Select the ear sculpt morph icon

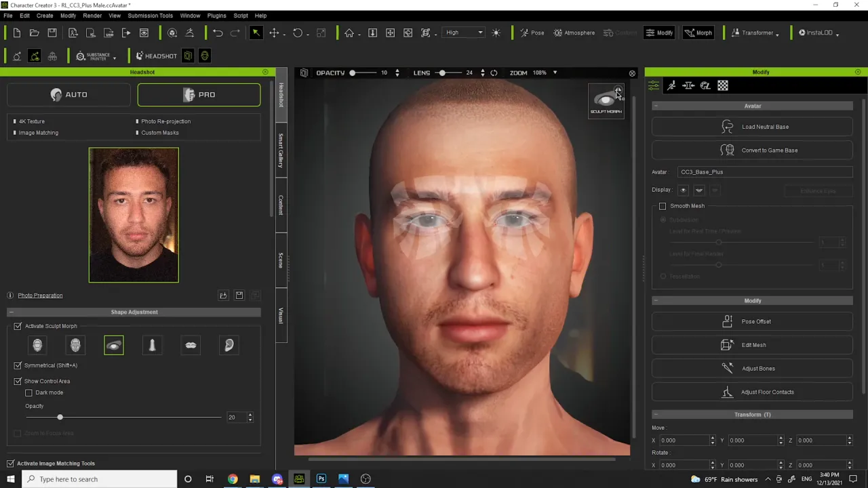[229, 346]
